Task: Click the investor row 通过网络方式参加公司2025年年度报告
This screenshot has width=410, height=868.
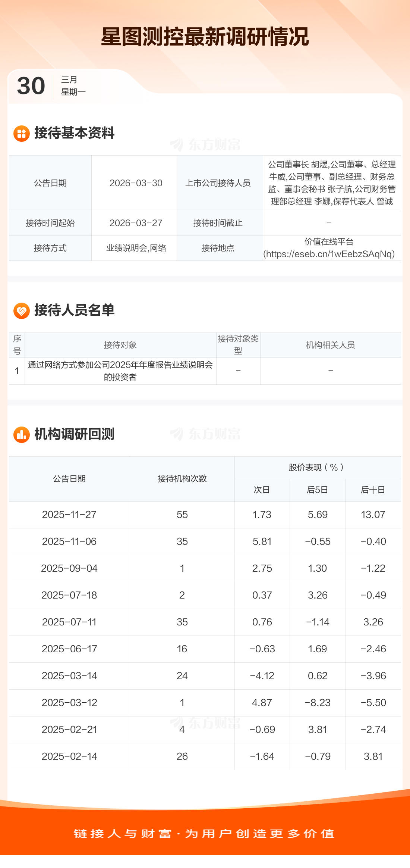Action: [120, 371]
